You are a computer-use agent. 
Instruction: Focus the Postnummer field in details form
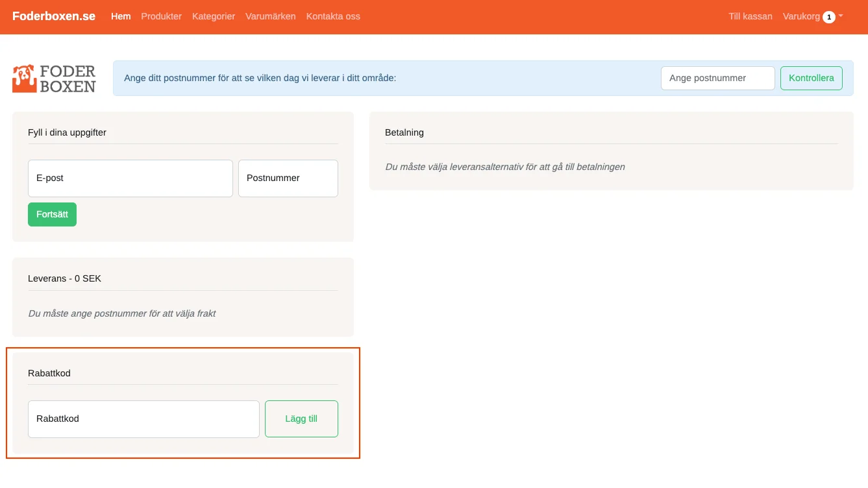[288, 178]
